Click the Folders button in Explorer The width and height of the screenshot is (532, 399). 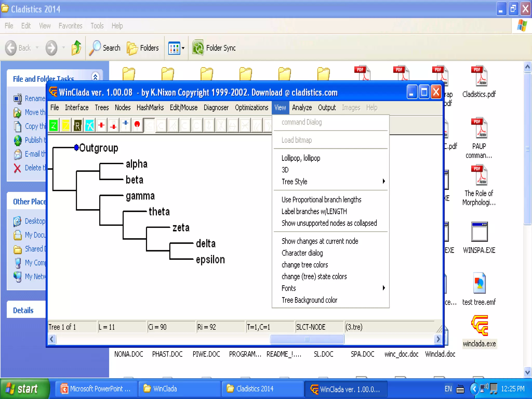point(143,48)
